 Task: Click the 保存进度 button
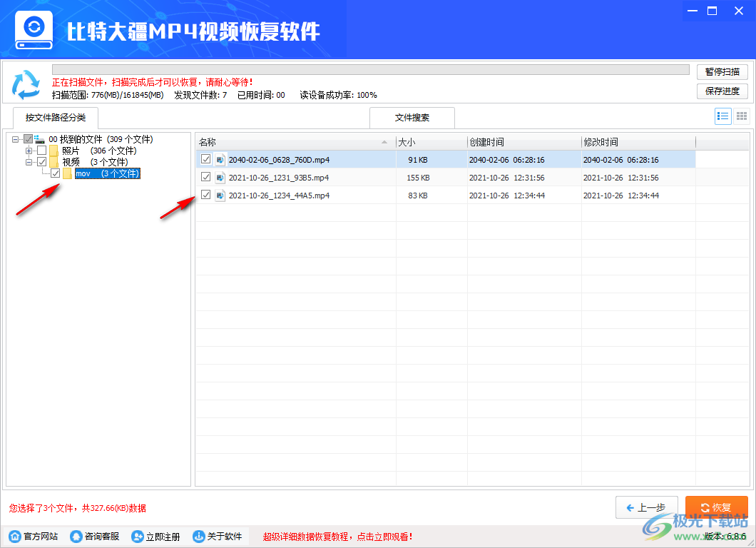[x=722, y=91]
